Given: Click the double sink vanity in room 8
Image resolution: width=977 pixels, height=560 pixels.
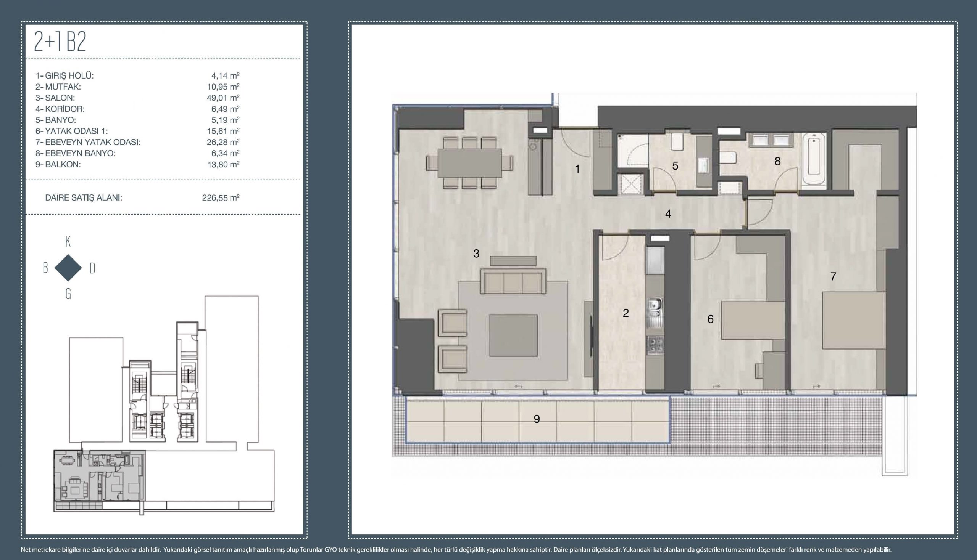Looking at the screenshot, I should coord(770,140).
